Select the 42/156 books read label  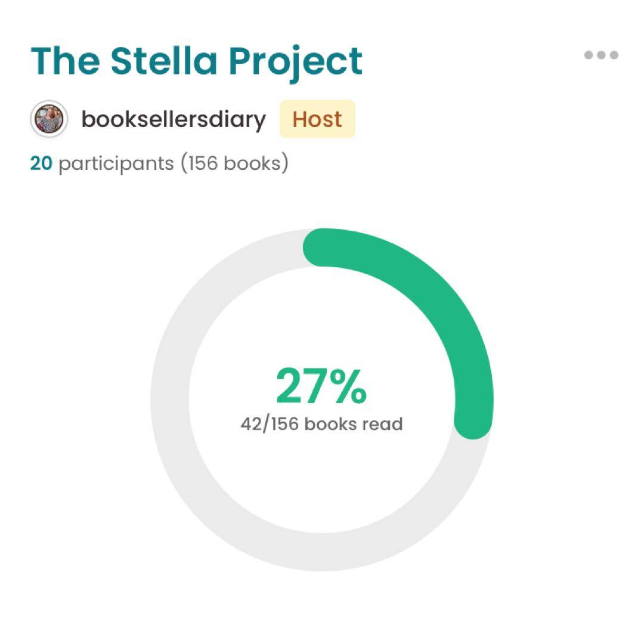[x=321, y=425]
